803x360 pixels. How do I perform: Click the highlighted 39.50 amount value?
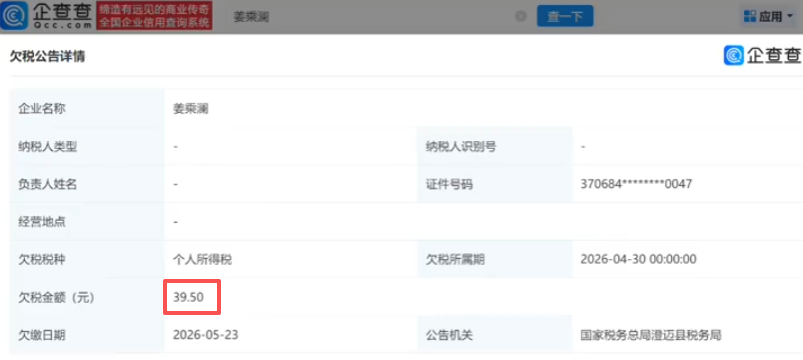188,297
